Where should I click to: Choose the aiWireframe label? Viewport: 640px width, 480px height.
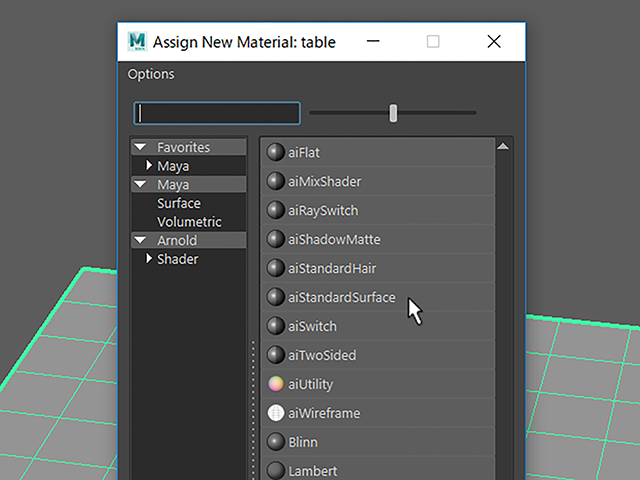pyautogui.click(x=324, y=413)
